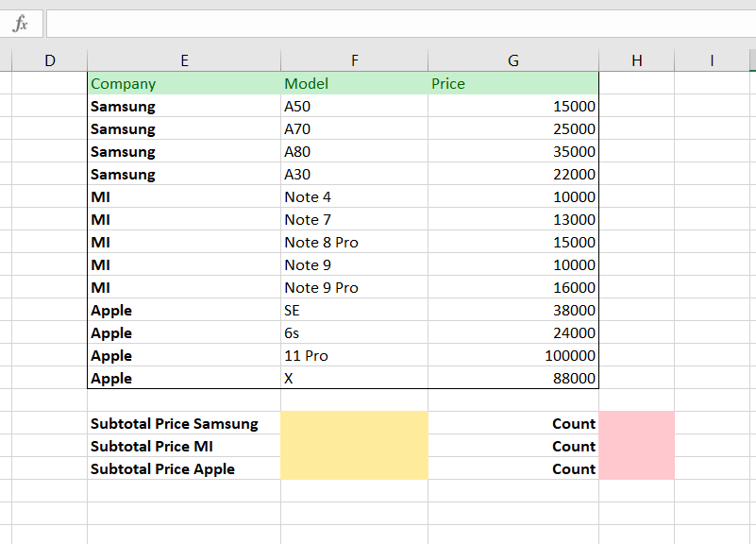Select the Apple cell beside 6s
Viewport: 756px width, 544px height.
(x=184, y=332)
